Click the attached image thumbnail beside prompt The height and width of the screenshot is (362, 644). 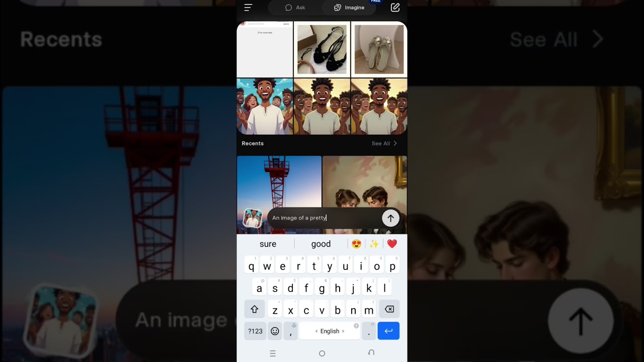(x=253, y=218)
